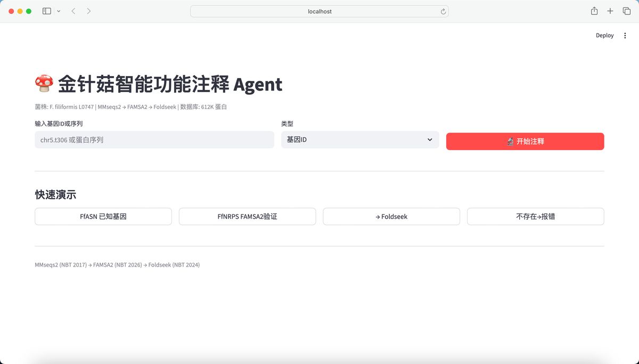The width and height of the screenshot is (639, 364).
Task: Go back with the left arrow
Action: tap(73, 11)
